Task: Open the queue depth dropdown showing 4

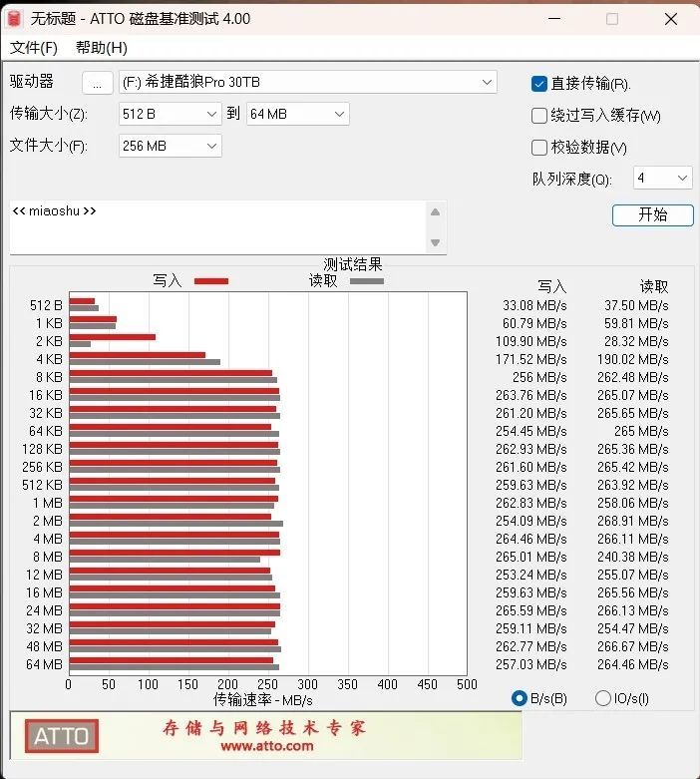Action: coord(662,178)
